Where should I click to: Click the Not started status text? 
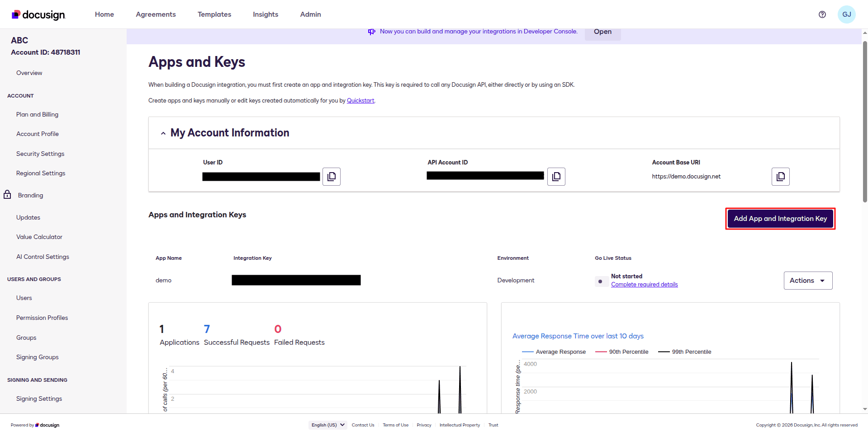(626, 277)
